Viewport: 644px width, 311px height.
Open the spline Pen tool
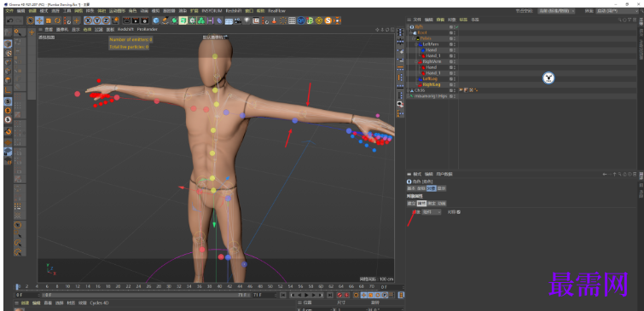pyautogui.click(x=165, y=20)
